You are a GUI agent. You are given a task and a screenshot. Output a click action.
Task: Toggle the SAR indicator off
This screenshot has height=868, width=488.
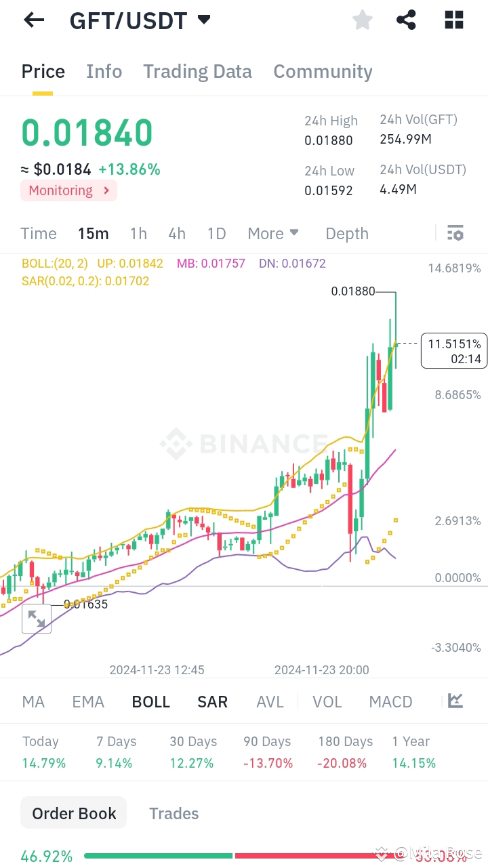pyautogui.click(x=212, y=701)
